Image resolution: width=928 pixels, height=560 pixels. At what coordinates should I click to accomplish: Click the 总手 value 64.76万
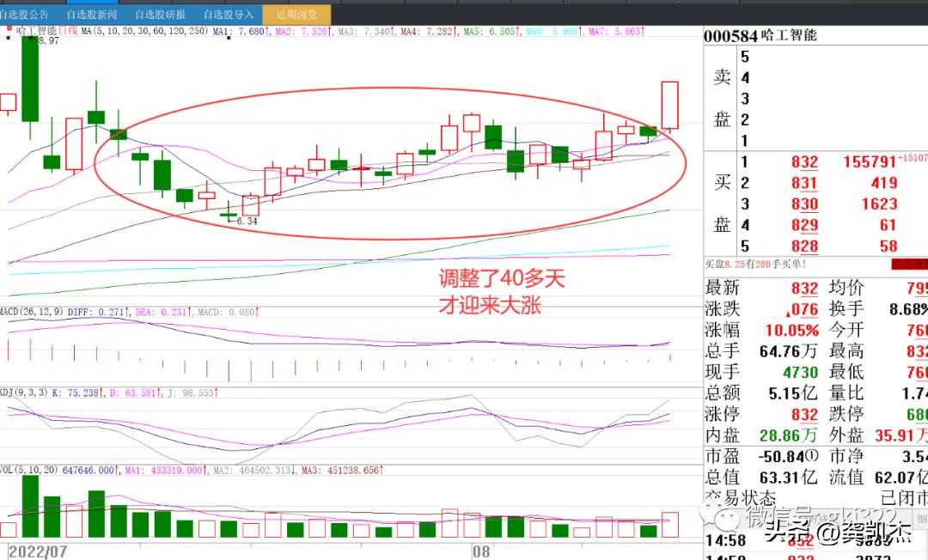coord(788,351)
